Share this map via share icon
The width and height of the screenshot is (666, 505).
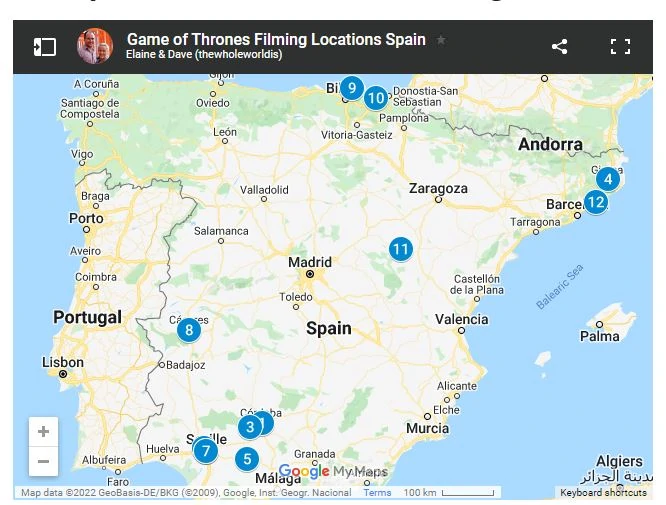pos(559,46)
